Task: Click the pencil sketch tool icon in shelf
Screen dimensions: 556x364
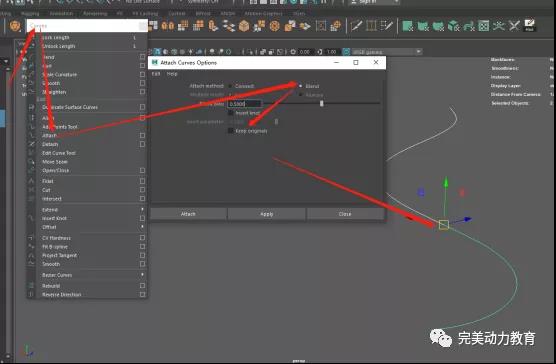Action: [356, 26]
